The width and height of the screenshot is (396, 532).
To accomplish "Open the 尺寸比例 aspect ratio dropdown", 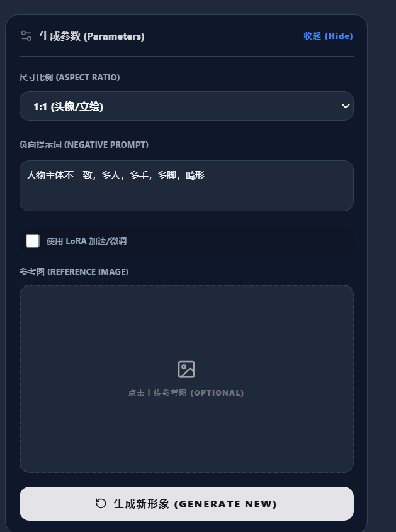I will (x=186, y=106).
